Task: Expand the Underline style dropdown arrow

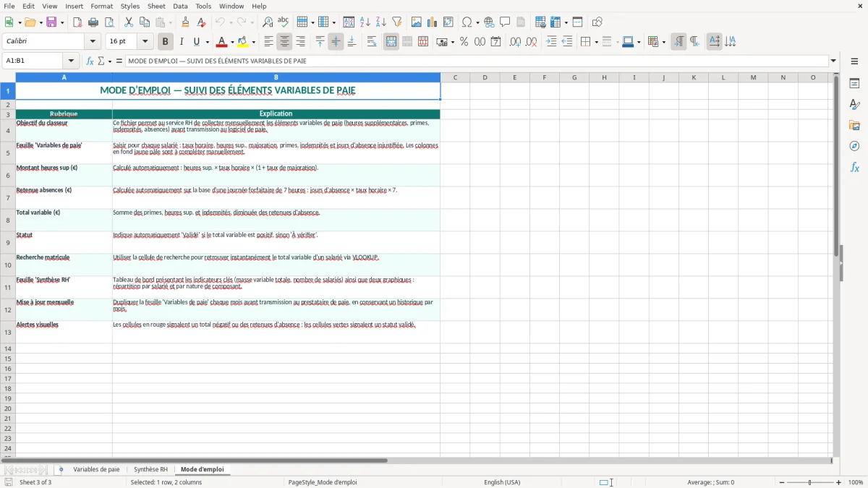Action: tap(207, 42)
